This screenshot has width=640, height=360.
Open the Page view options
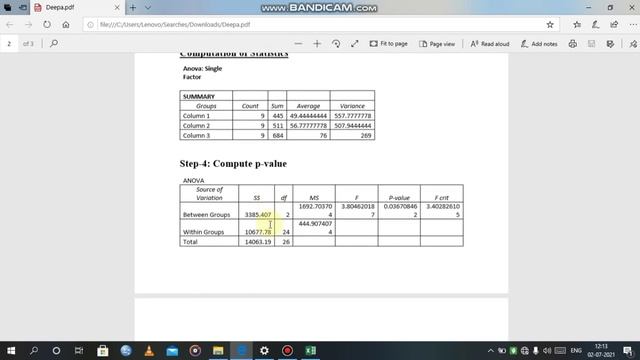click(437, 44)
